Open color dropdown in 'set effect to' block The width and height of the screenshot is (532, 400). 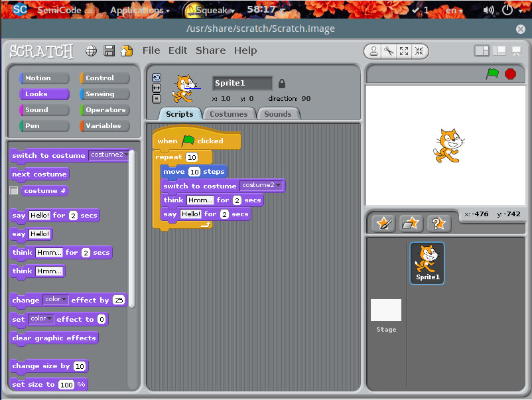[x=50, y=319]
